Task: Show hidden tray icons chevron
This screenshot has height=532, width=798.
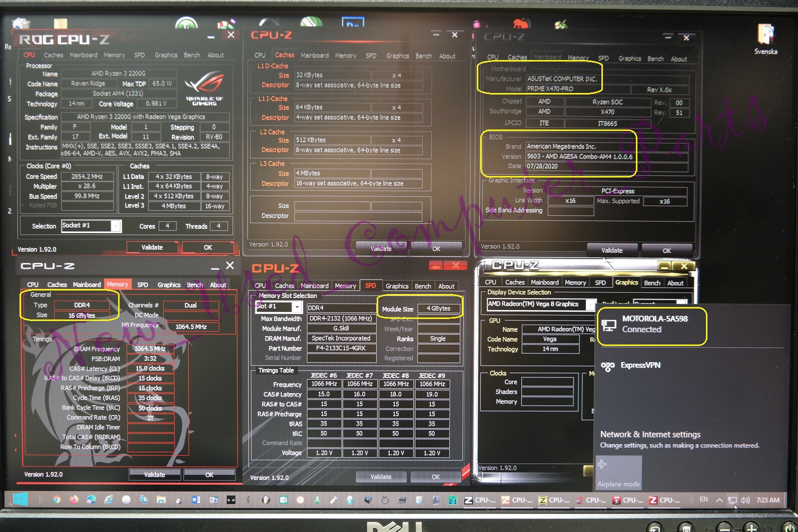Action: coord(719,500)
